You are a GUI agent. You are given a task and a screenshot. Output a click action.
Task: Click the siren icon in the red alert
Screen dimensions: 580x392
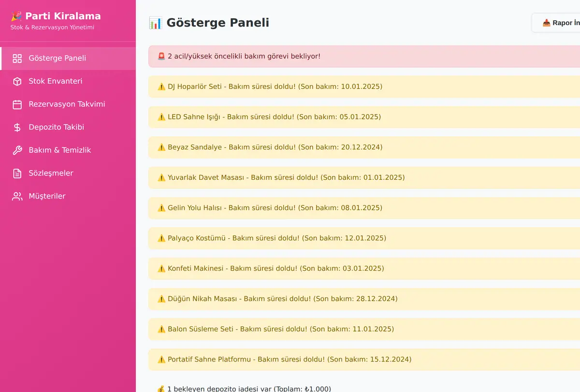[161, 56]
